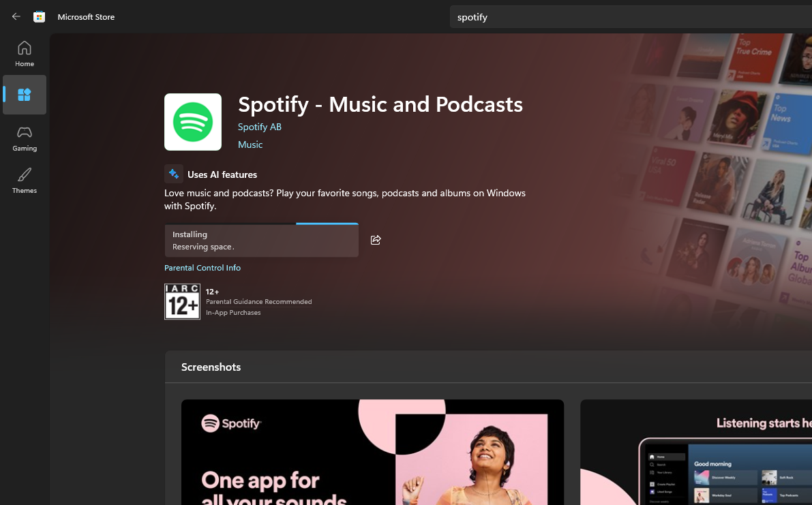The height and width of the screenshot is (505, 812).
Task: Click the AI features sparkle icon
Action: 173,174
